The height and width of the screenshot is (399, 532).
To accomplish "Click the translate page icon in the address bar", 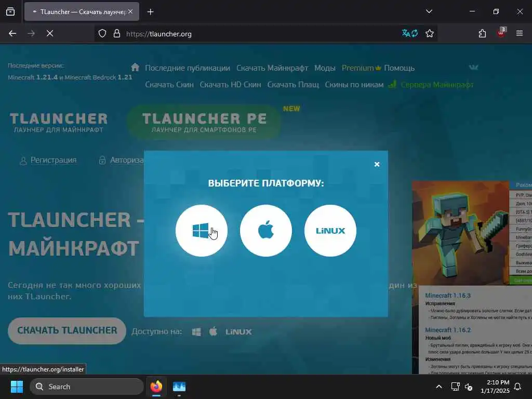I will pyautogui.click(x=410, y=33).
